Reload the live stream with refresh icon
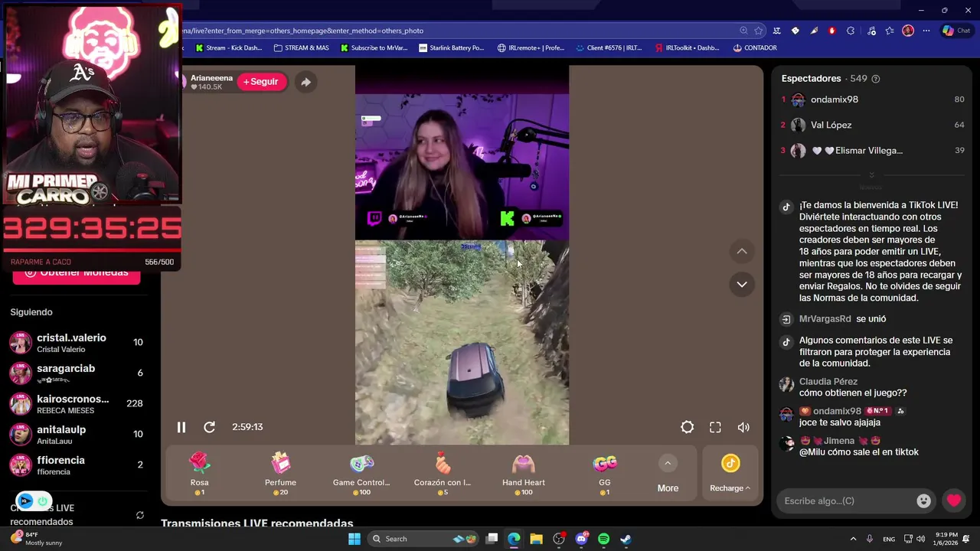This screenshot has width=980, height=551. point(209,427)
